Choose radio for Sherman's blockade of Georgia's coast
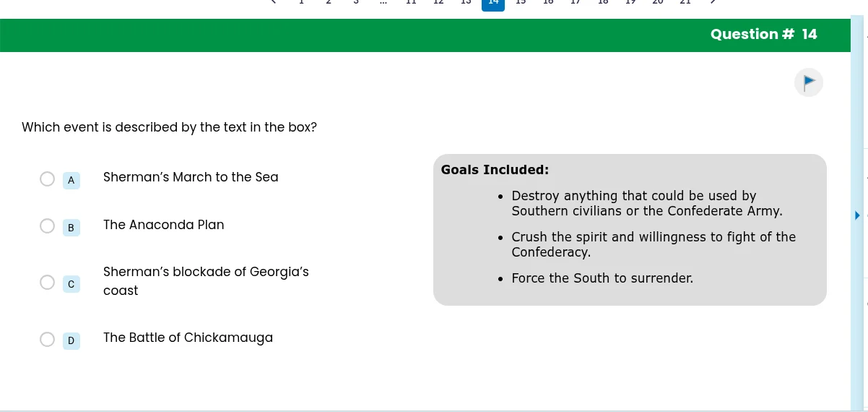Screen dimensions: 868x412 click(x=47, y=283)
